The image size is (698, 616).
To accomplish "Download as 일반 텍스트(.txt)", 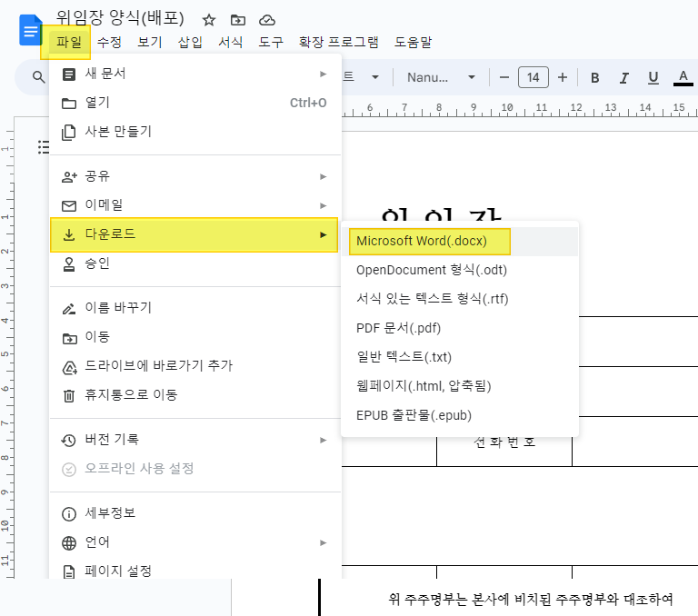I will 459,357.
